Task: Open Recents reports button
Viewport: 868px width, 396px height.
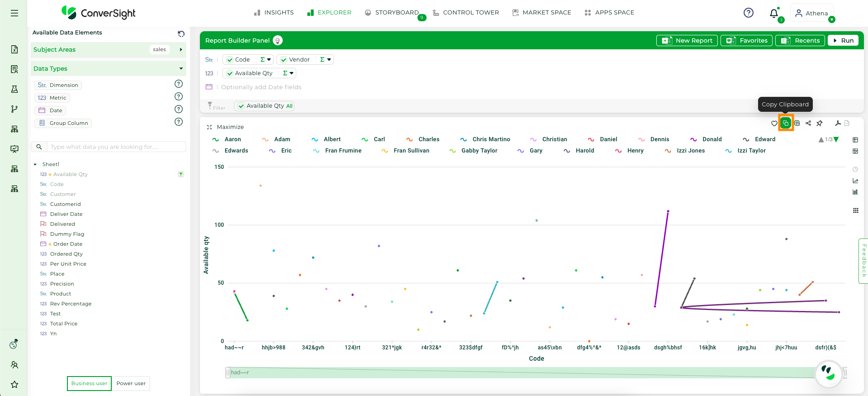Action: (801, 41)
